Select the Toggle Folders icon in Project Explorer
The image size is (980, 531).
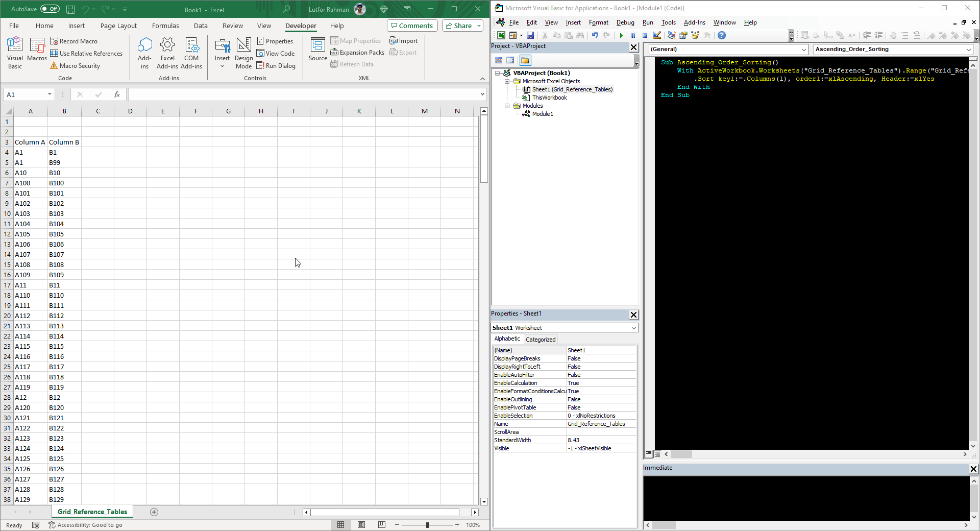click(x=525, y=60)
